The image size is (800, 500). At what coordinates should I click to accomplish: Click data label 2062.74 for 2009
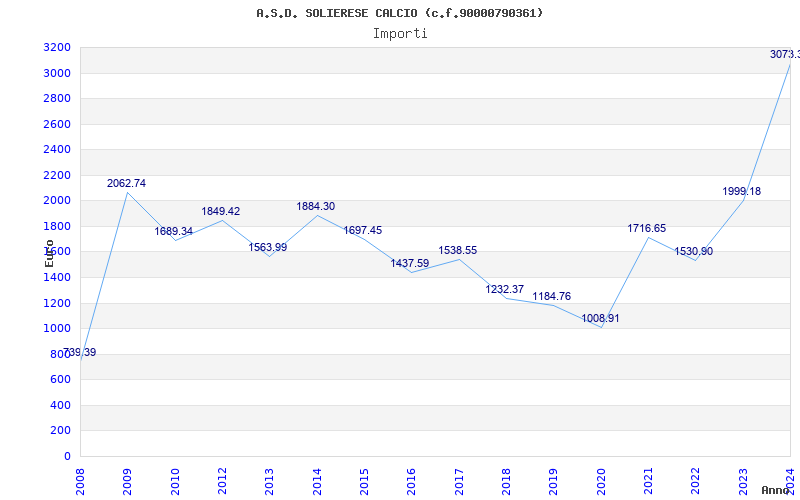127,183
